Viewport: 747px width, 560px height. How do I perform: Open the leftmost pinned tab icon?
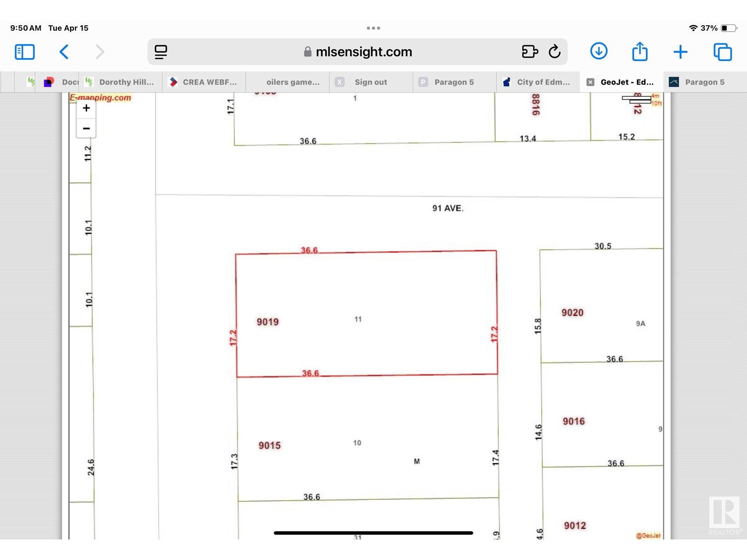coord(31,82)
